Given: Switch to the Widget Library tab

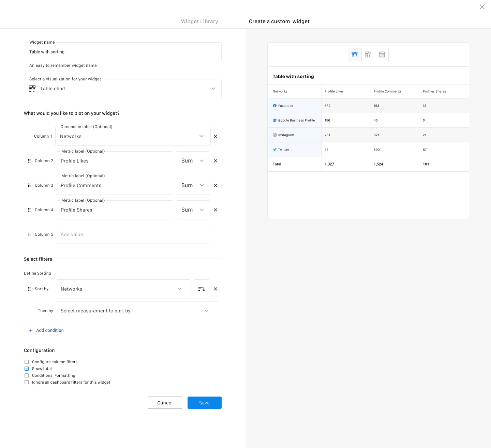Looking at the screenshot, I should pyautogui.click(x=199, y=21).
